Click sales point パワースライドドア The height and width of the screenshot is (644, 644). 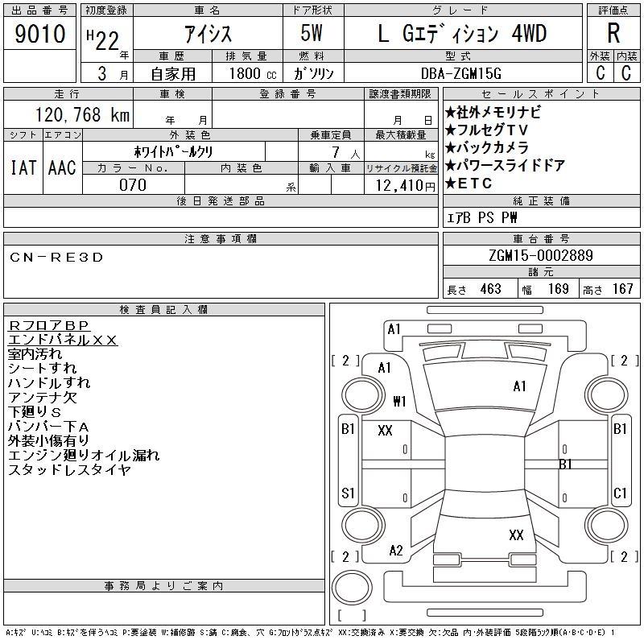pyautogui.click(x=506, y=166)
